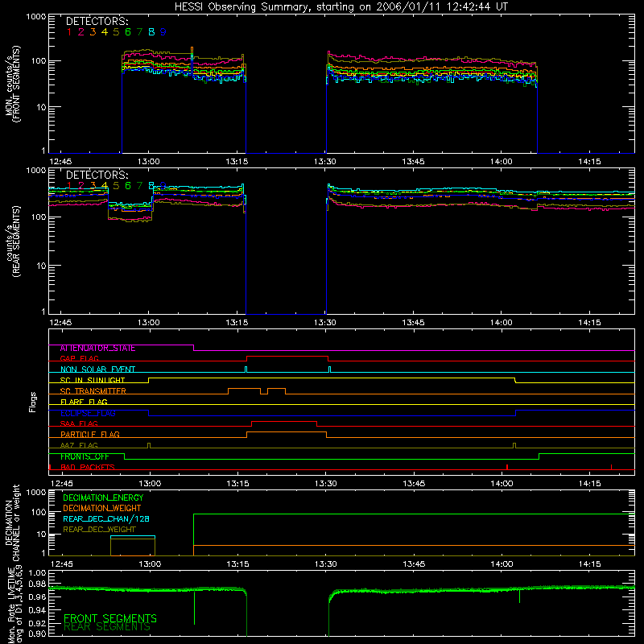Click the cyan REAR_DEC_CHAN box in decimation plot
The image size is (644, 644).
[133, 536]
